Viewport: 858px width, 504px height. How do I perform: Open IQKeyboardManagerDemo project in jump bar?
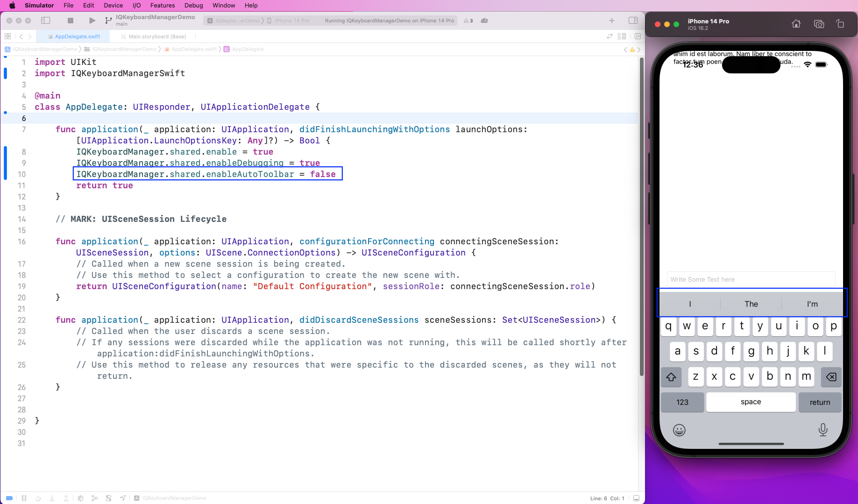[41, 49]
